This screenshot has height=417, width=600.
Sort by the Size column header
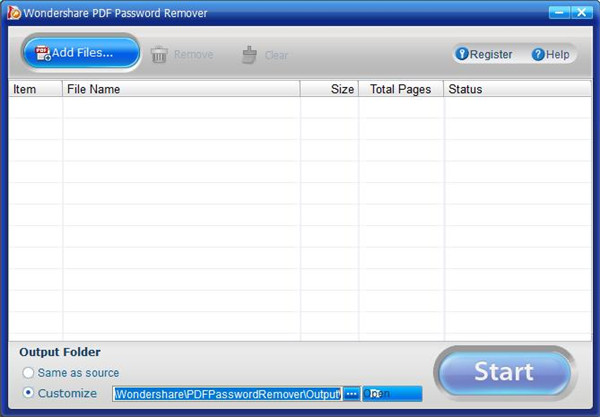tap(329, 89)
